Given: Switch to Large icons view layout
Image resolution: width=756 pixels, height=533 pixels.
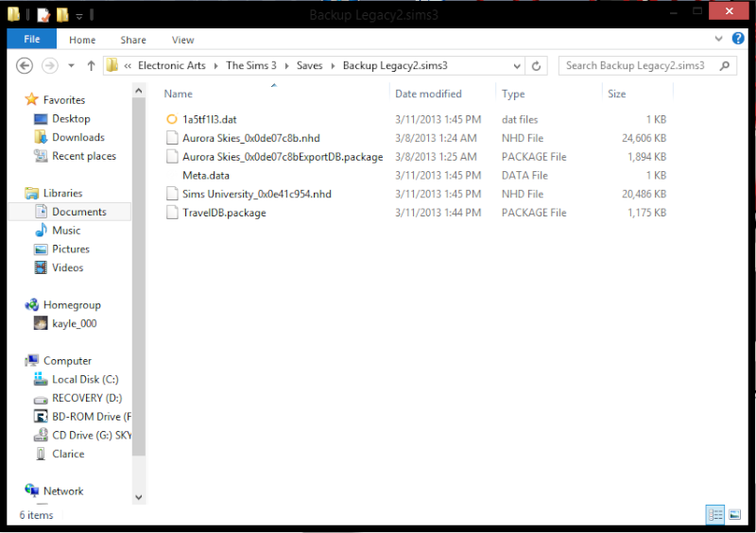Looking at the screenshot, I should [734, 515].
